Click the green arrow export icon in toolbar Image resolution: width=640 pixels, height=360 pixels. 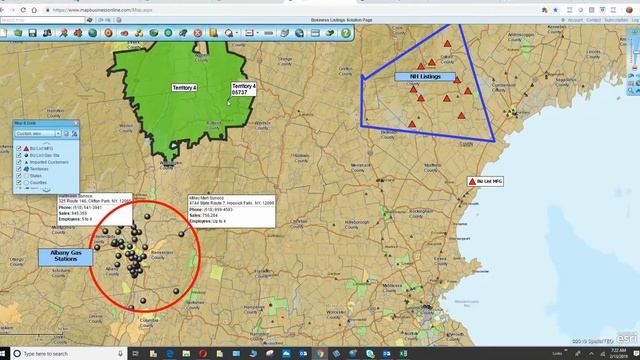[330, 33]
